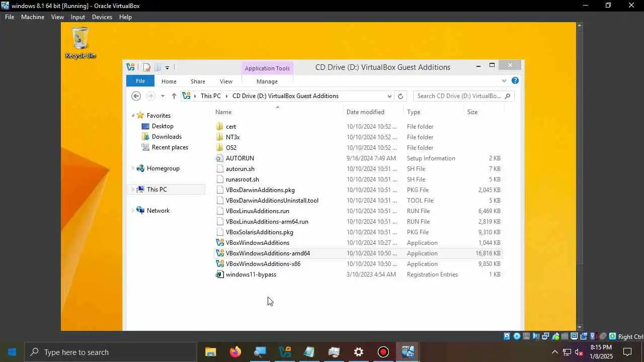
Task: Expand the This PC tree node
Action: pos(133,190)
